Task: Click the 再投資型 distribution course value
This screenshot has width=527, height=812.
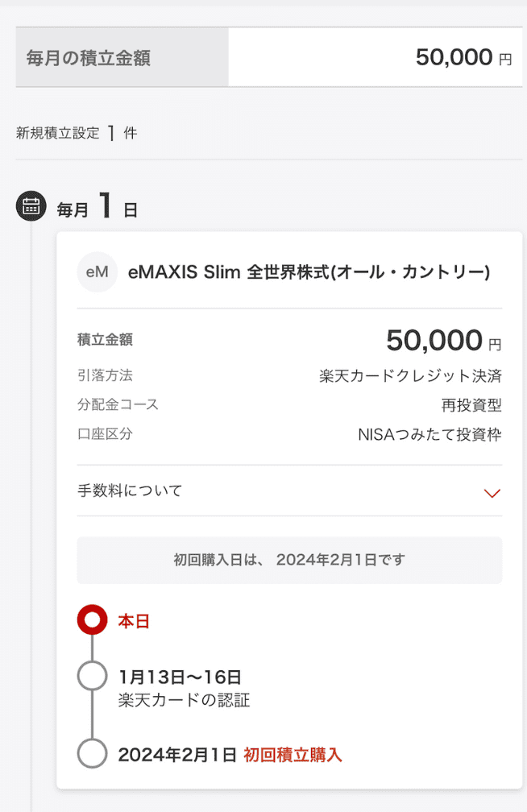Action: click(471, 405)
